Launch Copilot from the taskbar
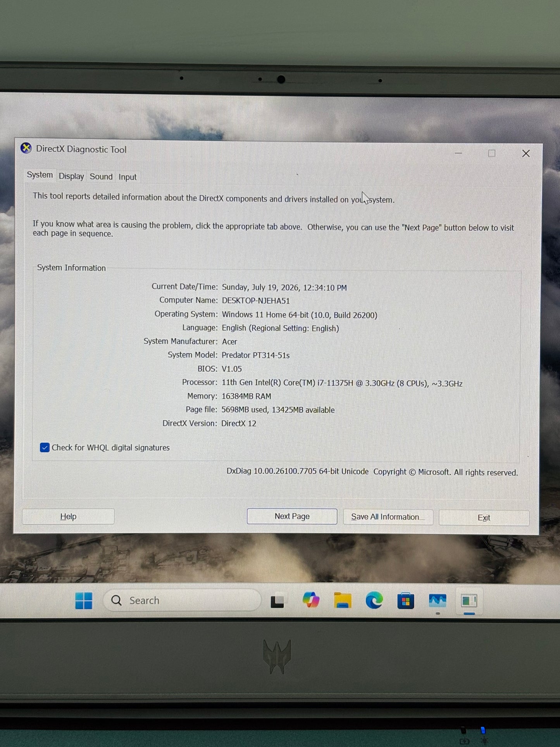The width and height of the screenshot is (560, 747). 311,600
